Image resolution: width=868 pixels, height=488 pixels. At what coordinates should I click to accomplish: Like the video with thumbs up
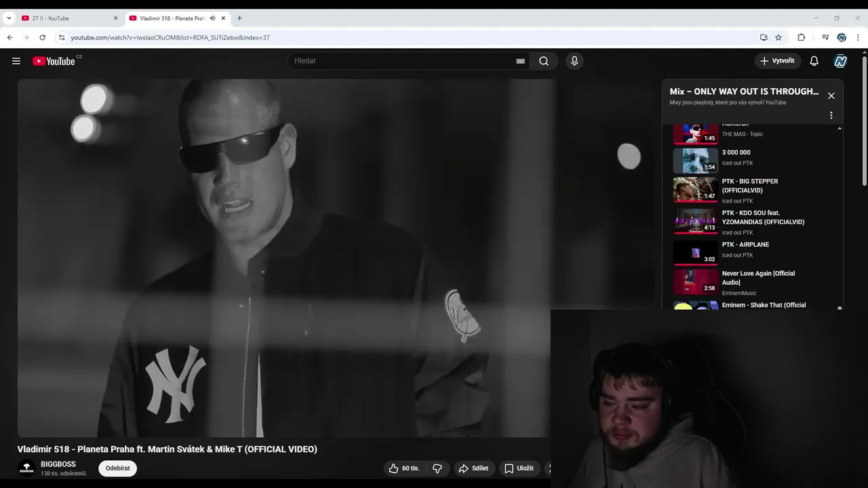pyautogui.click(x=404, y=468)
